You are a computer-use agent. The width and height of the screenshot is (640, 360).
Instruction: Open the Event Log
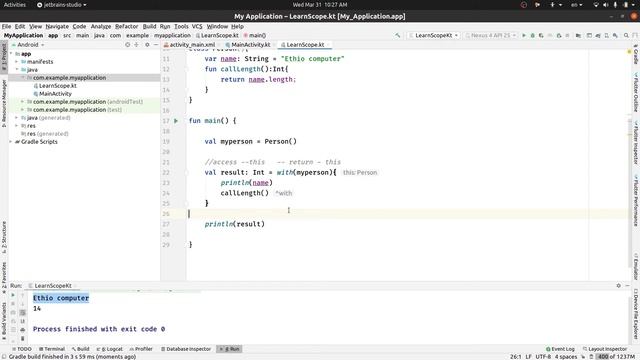[560, 349]
